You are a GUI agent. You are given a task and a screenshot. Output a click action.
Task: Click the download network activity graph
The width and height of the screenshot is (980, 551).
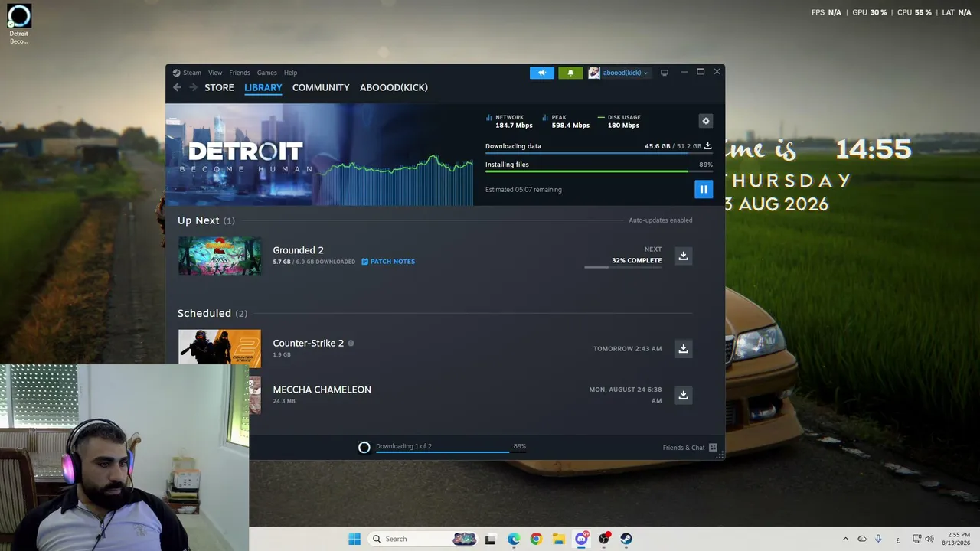pos(397,180)
